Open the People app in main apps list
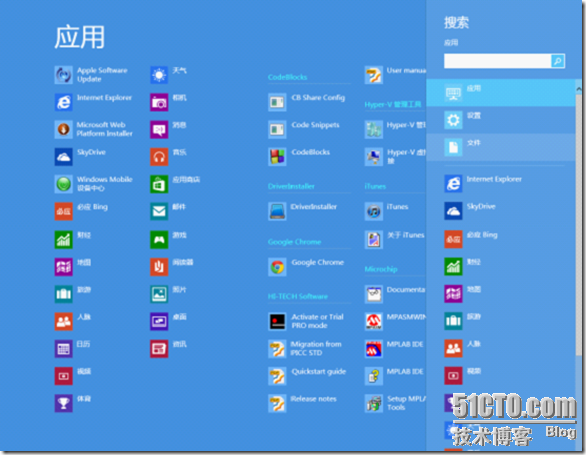This screenshot has width=586, height=455. 73,322
